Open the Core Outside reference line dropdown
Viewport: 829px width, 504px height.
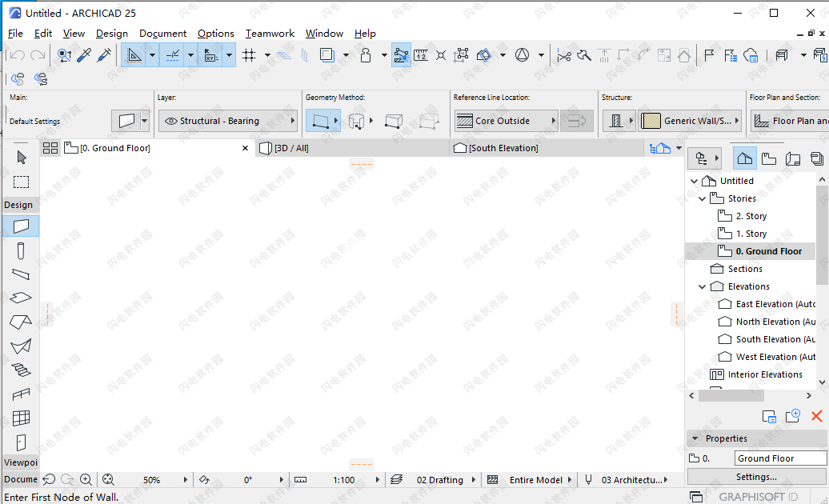[506, 121]
